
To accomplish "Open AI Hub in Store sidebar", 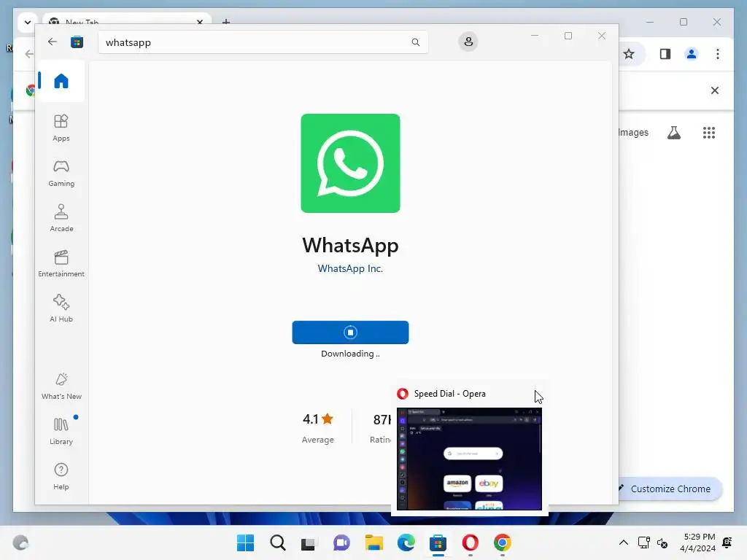I will [x=61, y=308].
